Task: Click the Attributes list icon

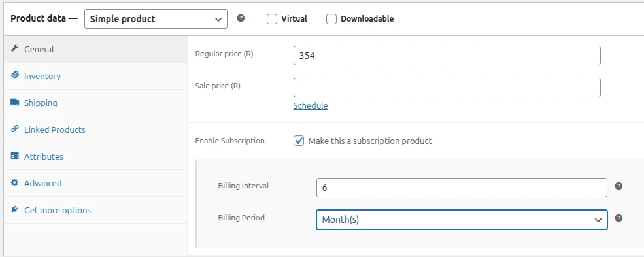Action: pos(15,156)
